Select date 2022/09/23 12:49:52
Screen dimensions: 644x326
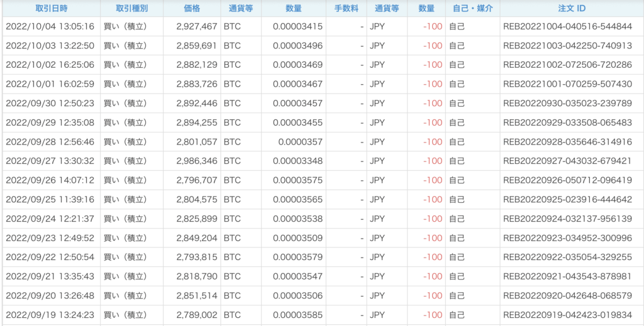pyautogui.click(x=50, y=238)
